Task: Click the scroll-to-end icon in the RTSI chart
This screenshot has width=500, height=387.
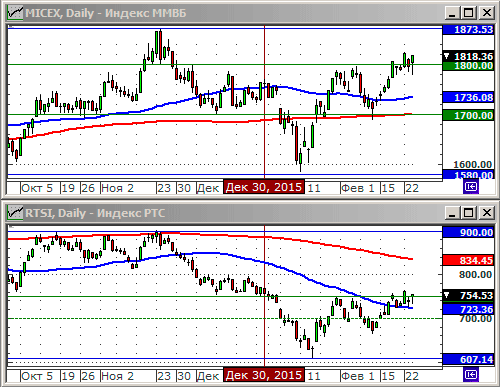Action: (471, 375)
